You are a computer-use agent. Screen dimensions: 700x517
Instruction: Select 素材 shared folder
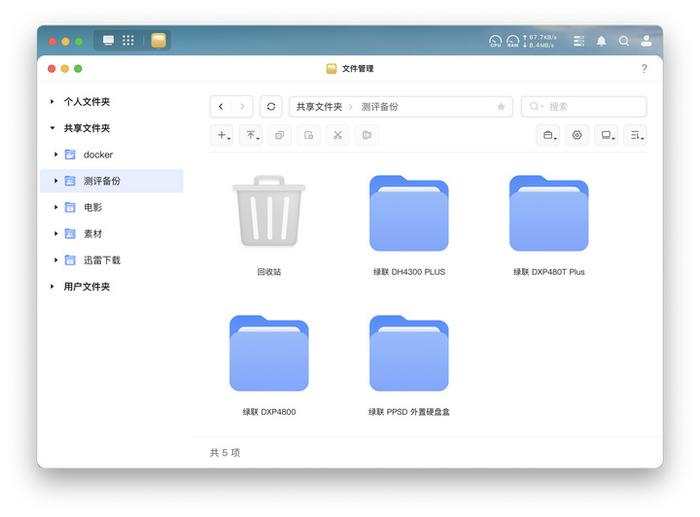(x=93, y=233)
